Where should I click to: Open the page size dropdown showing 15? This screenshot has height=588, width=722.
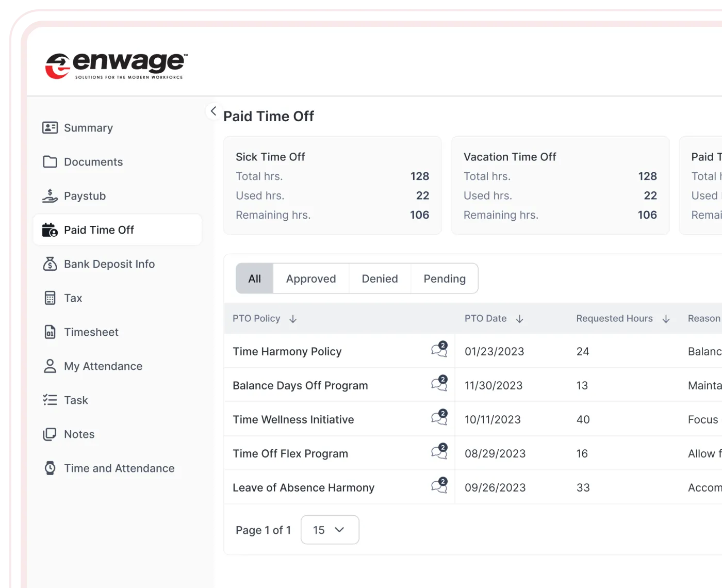point(330,530)
